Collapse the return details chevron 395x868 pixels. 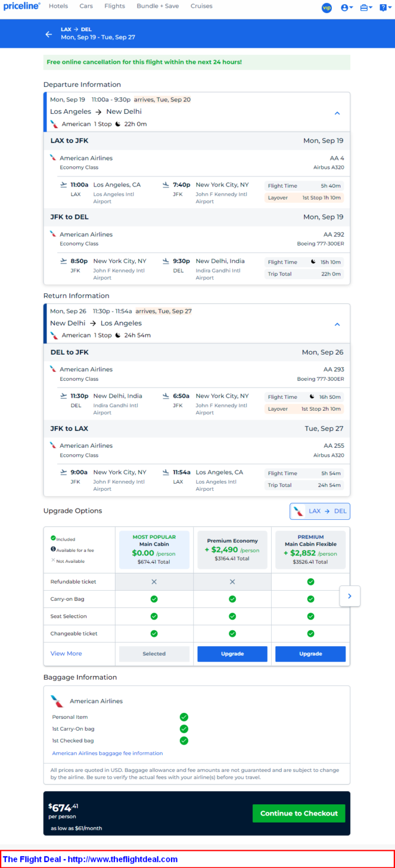click(x=337, y=324)
